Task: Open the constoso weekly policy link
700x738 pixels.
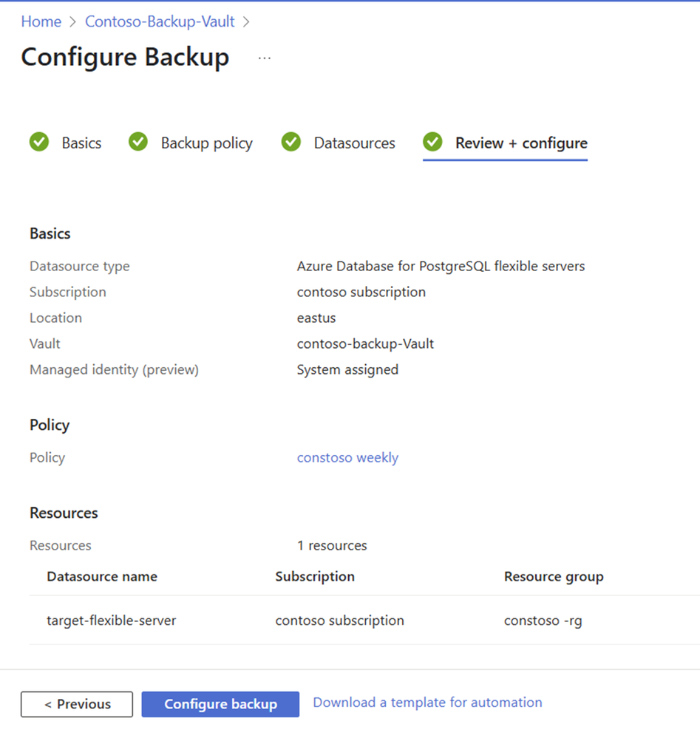Action: (347, 458)
